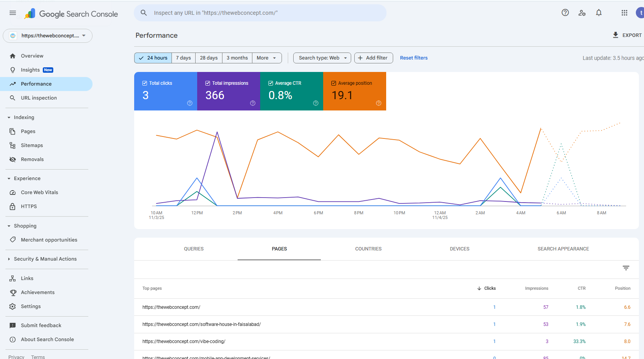Click the help question mark icon
This screenshot has height=359, width=644.
[x=565, y=12]
